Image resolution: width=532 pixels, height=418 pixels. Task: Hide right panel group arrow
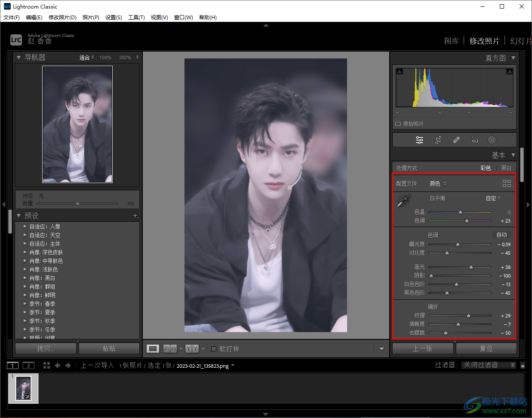529,204
